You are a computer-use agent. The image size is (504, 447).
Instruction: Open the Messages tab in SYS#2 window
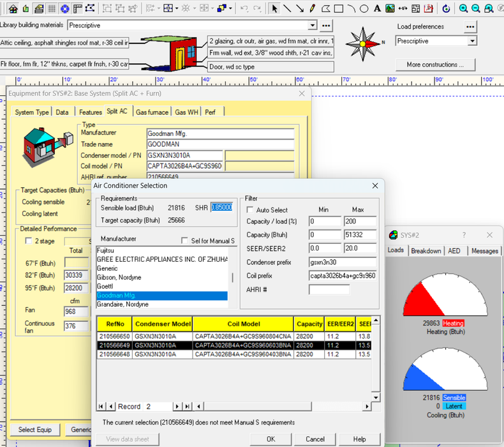click(484, 251)
